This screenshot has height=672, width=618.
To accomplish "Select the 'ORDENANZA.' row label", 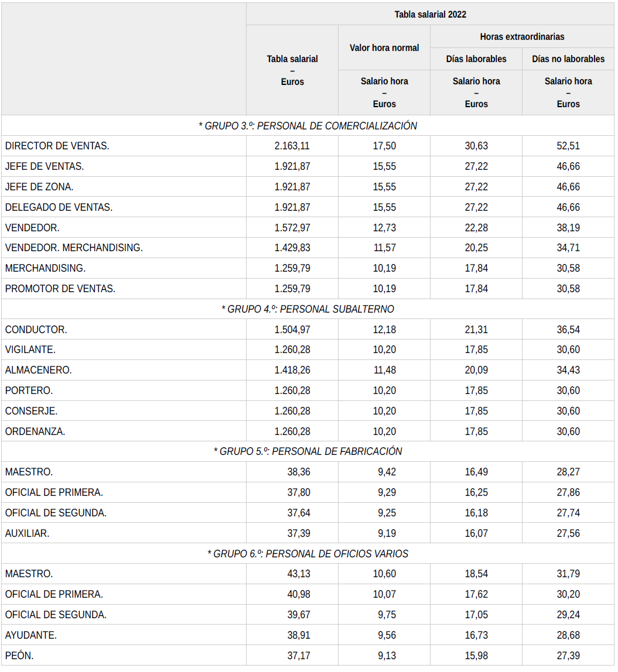I will click(x=35, y=431).
